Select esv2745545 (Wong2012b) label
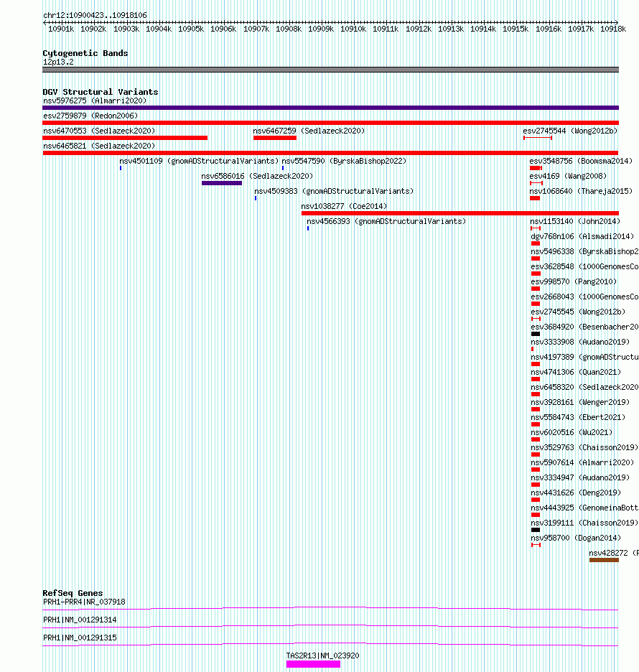Viewport: 639px width, 672px height. pos(578,312)
